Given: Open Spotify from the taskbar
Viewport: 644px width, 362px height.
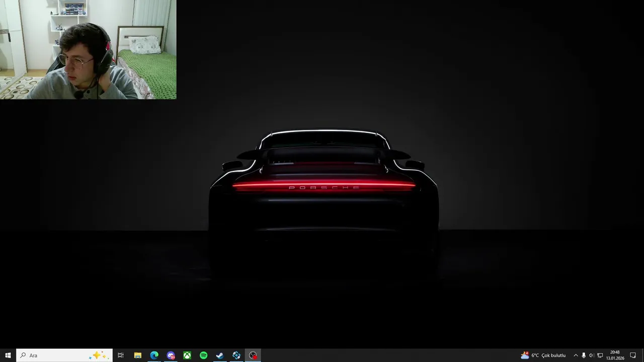Looking at the screenshot, I should pyautogui.click(x=203, y=355).
